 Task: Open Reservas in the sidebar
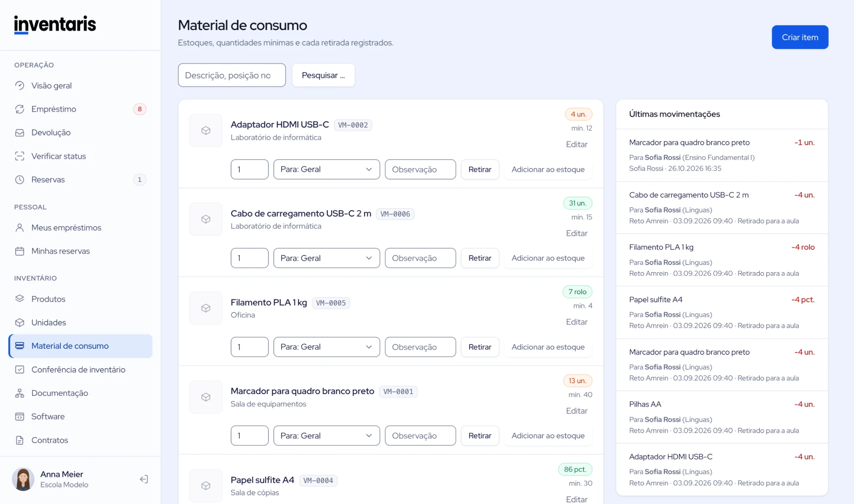(81, 180)
